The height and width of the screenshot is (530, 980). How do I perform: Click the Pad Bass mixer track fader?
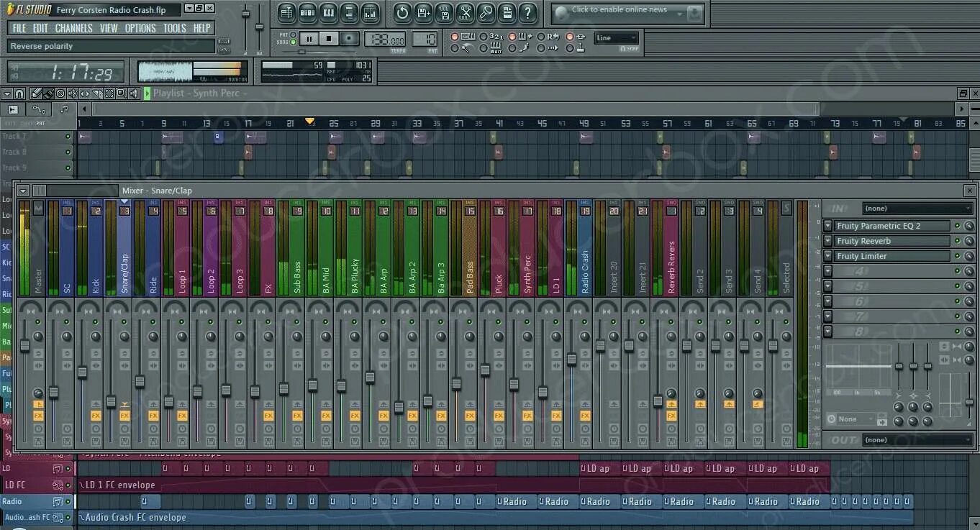click(x=456, y=383)
